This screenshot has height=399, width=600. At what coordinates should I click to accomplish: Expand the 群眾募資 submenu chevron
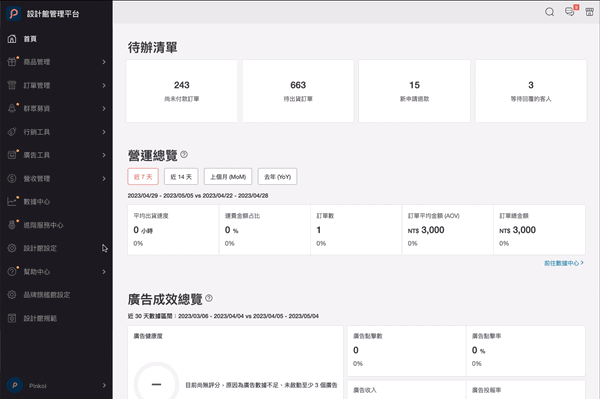(104, 109)
